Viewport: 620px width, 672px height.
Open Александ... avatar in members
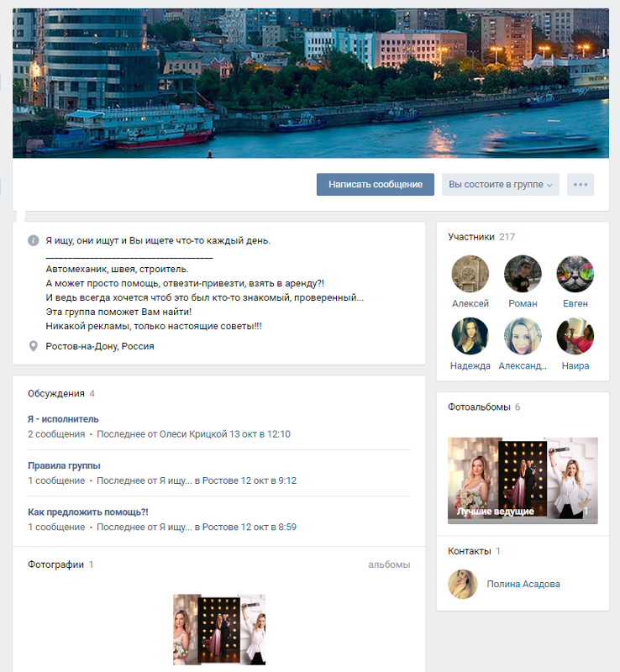(x=523, y=336)
